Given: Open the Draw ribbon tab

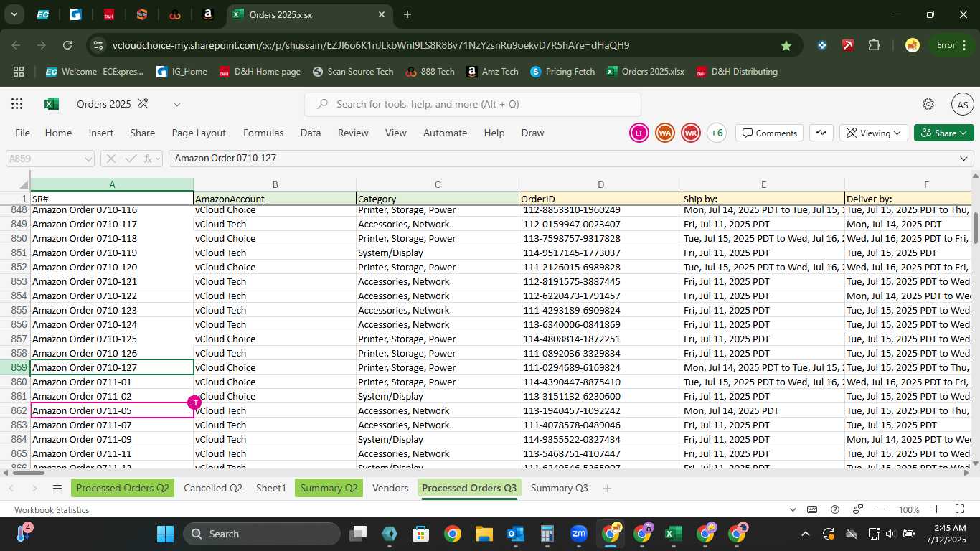Looking at the screenshot, I should point(532,133).
